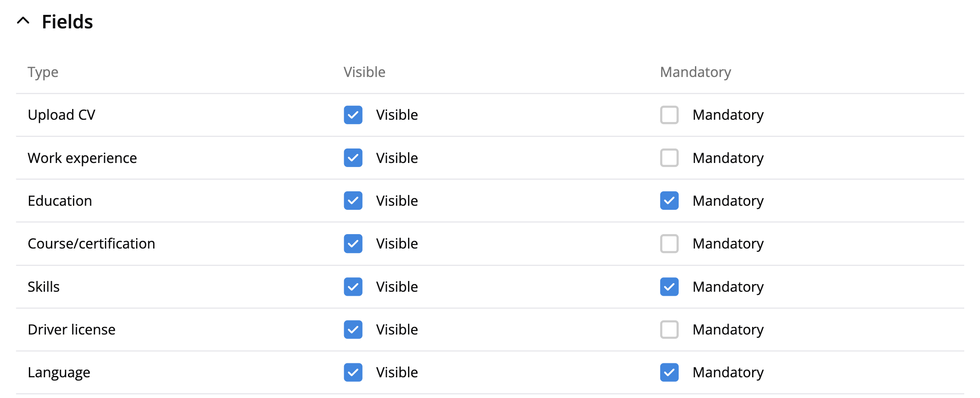980x398 pixels.
Task: Uncheck Visible for Course/certification
Action: 353,244
